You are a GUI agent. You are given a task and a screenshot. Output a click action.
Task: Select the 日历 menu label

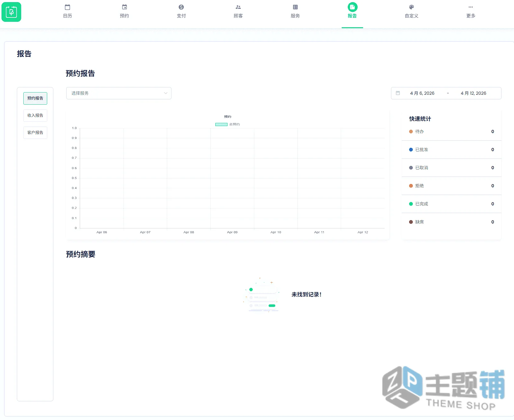pyautogui.click(x=67, y=16)
